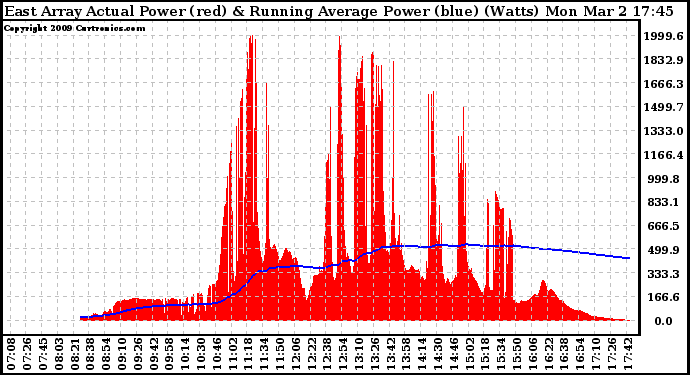Click the 11:34 time label
The width and height of the screenshot is (690, 375).
click(264, 354)
